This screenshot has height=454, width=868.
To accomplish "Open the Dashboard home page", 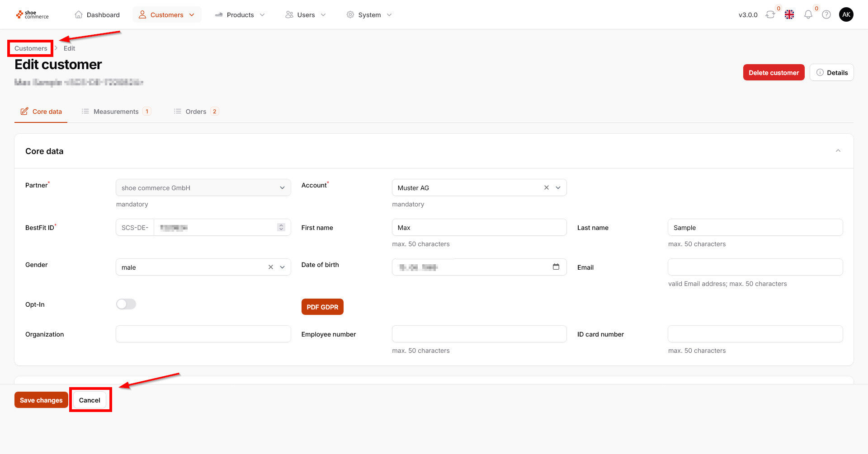I will (97, 15).
